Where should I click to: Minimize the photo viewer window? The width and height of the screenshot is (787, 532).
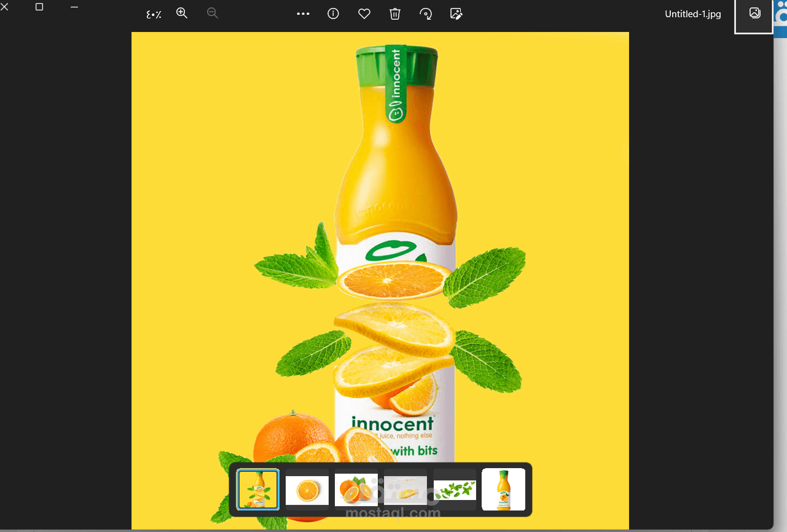74,7
